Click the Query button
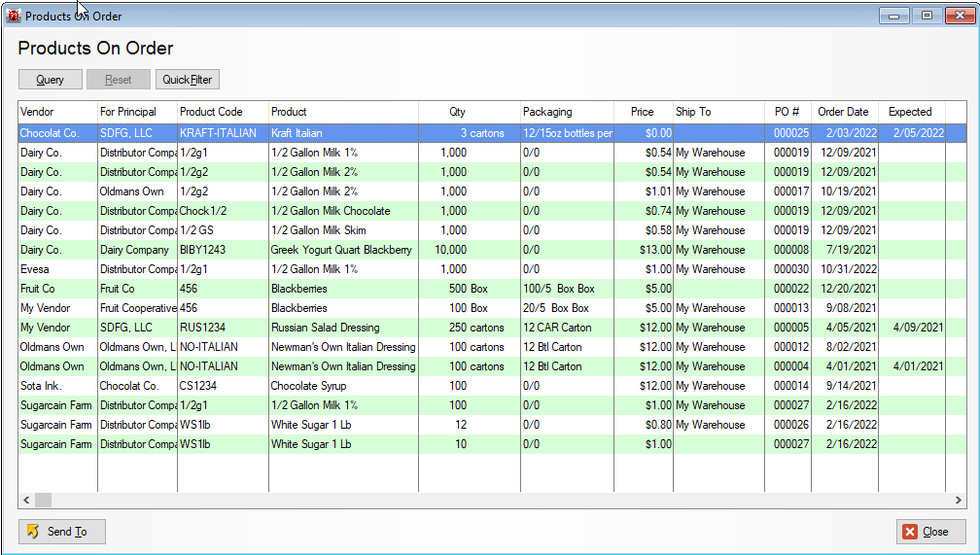980x555 pixels. (x=50, y=80)
